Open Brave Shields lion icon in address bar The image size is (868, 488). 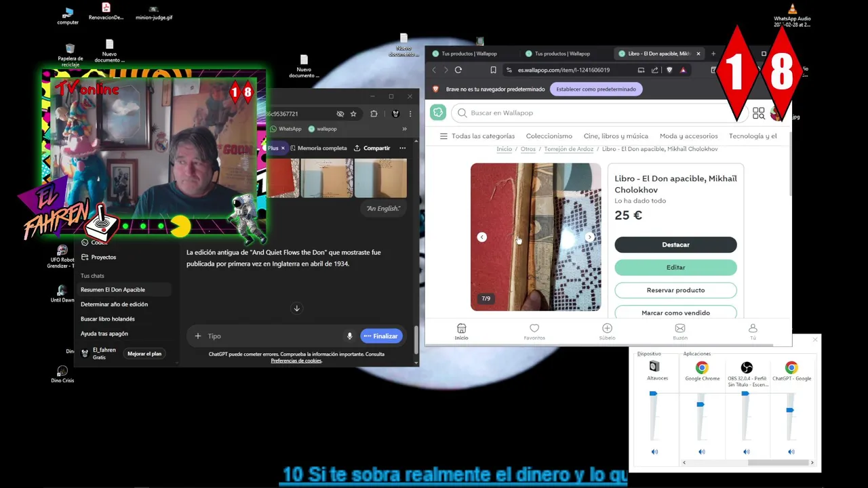point(669,70)
